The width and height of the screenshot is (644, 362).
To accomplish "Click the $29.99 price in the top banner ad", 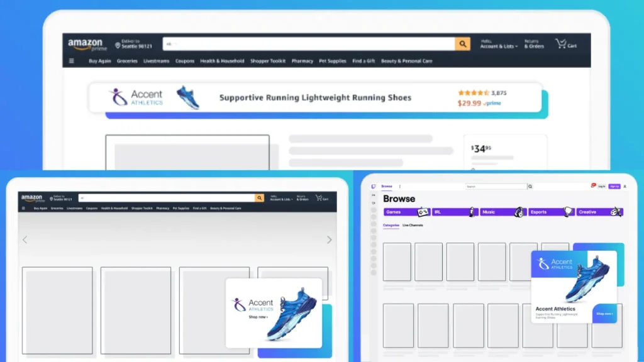I will [x=469, y=104].
